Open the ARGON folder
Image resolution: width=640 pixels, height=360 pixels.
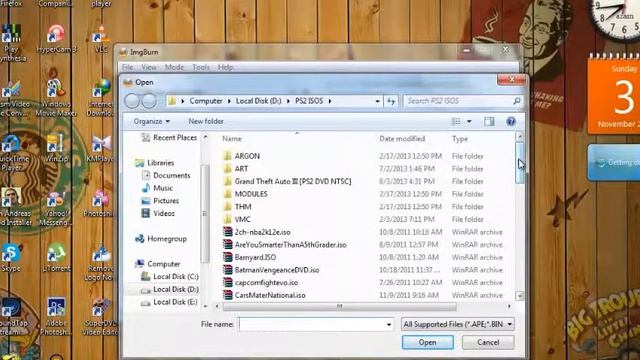tap(247, 156)
